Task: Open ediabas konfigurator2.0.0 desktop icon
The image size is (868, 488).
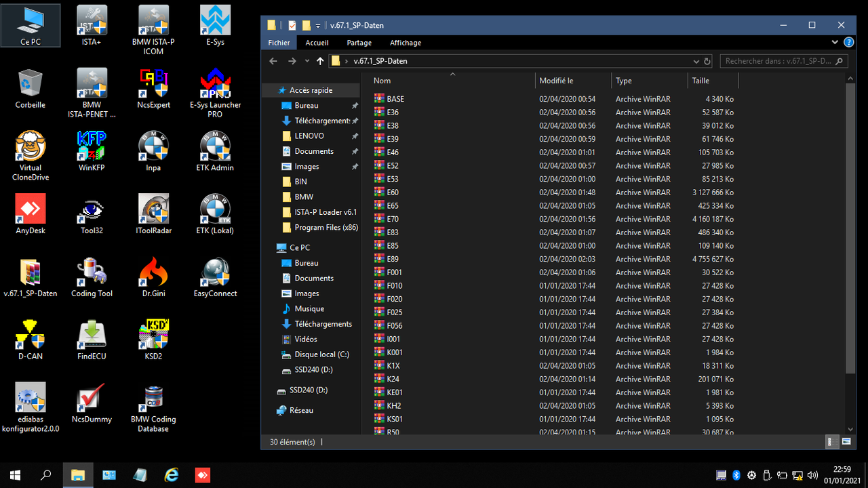Action: (31, 407)
